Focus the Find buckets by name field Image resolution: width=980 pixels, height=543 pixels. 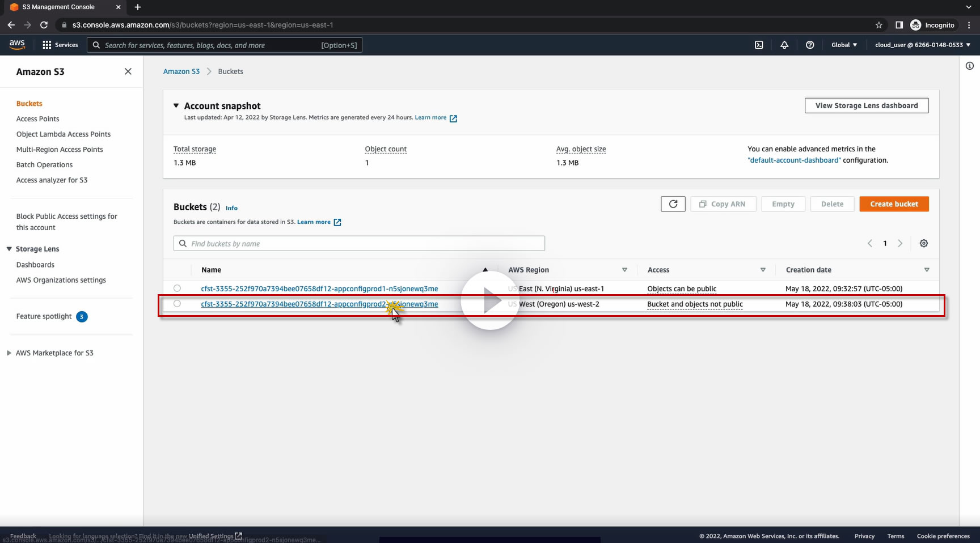tap(359, 244)
